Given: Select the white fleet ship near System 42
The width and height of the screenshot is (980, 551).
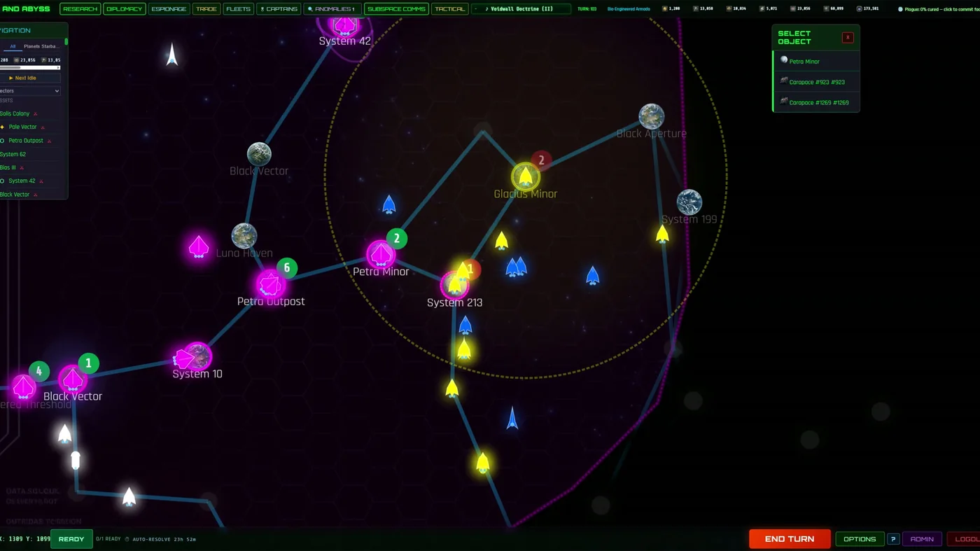Looking at the screenshot, I should click(171, 54).
